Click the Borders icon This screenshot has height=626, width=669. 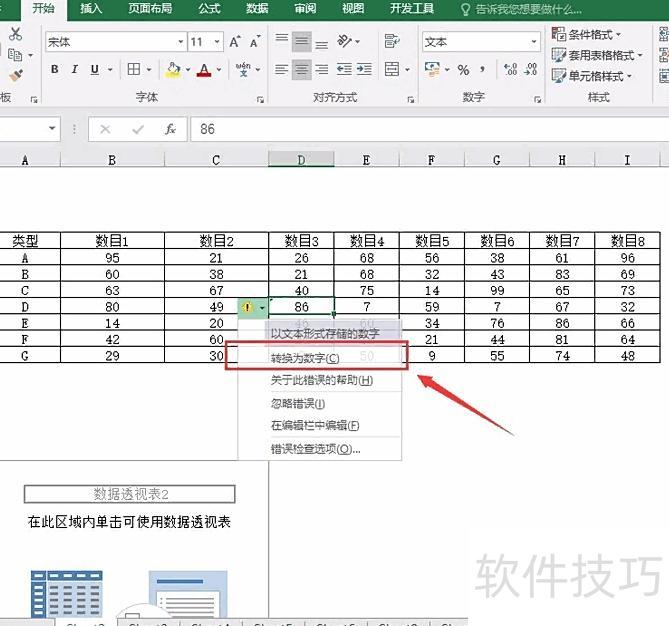tap(134, 69)
